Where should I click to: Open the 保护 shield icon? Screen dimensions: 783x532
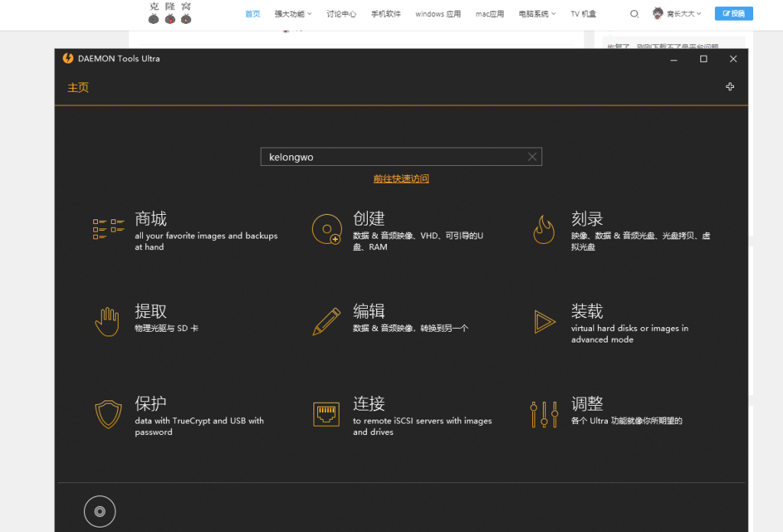click(x=109, y=414)
